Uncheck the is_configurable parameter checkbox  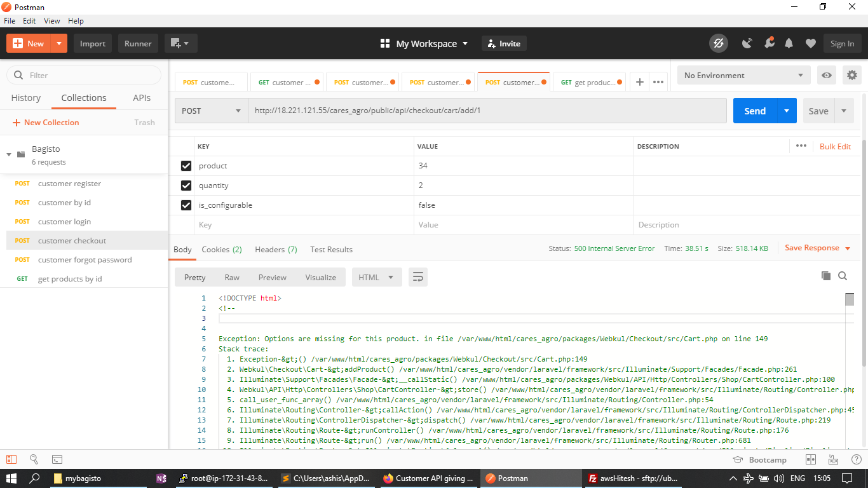pos(186,205)
